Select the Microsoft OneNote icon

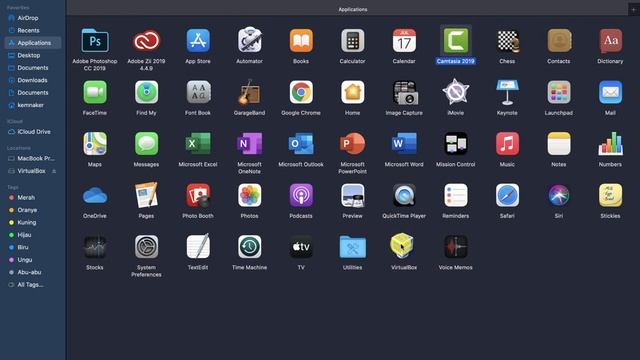249,144
